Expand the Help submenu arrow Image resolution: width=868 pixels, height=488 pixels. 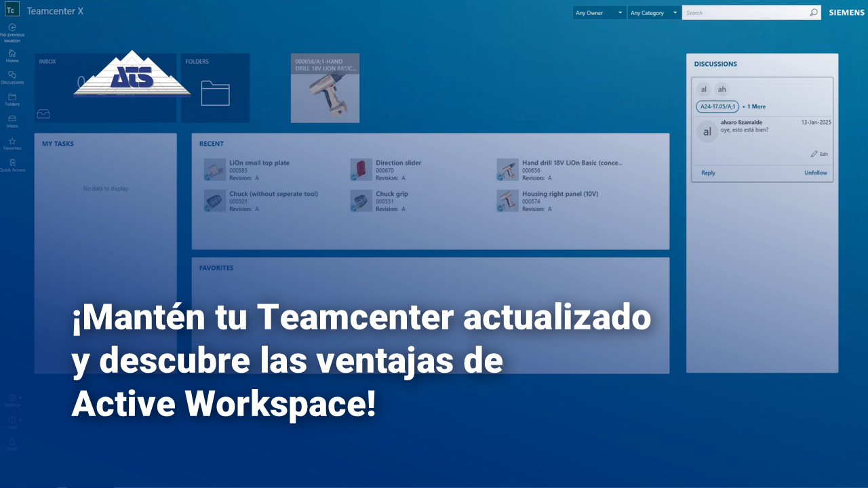(20, 420)
